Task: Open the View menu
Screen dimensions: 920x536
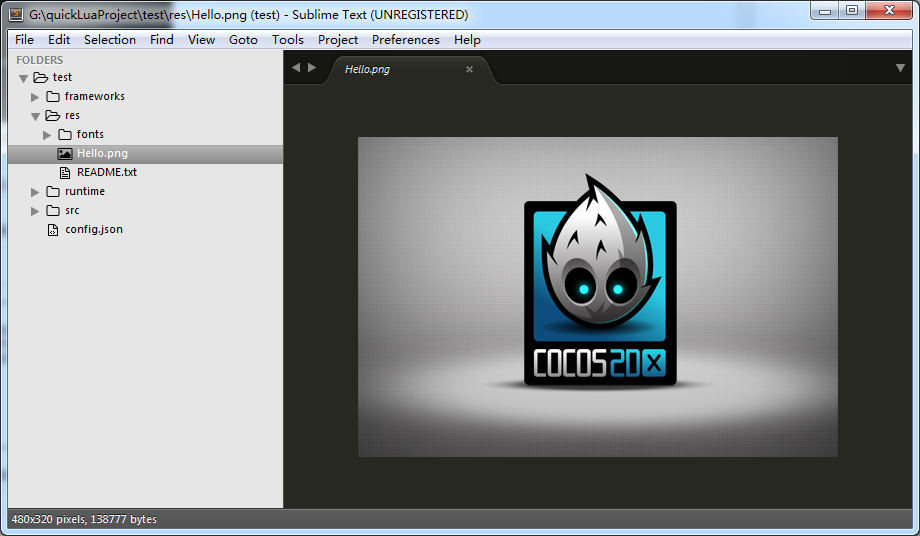Action: (201, 39)
